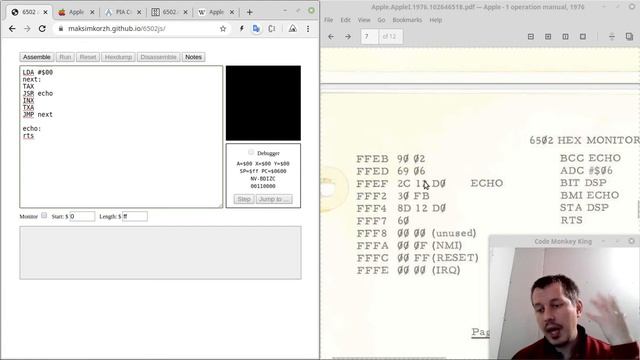The image size is (640, 360).
Task: Bookmark this page with the star icon
Action: [x=223, y=29]
